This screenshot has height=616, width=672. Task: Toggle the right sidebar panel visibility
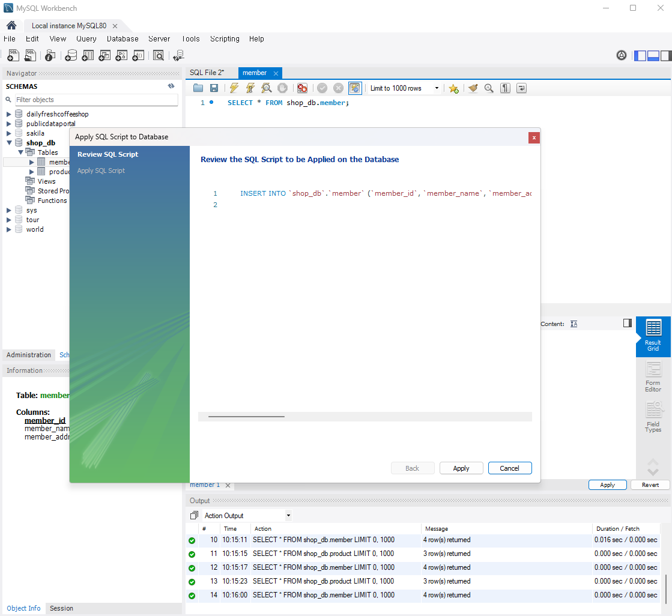click(666, 56)
